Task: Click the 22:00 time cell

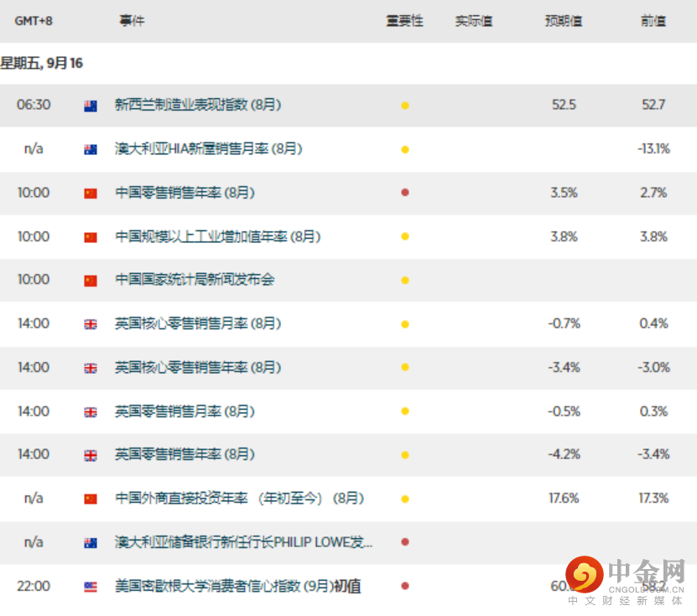Action: coord(34,586)
